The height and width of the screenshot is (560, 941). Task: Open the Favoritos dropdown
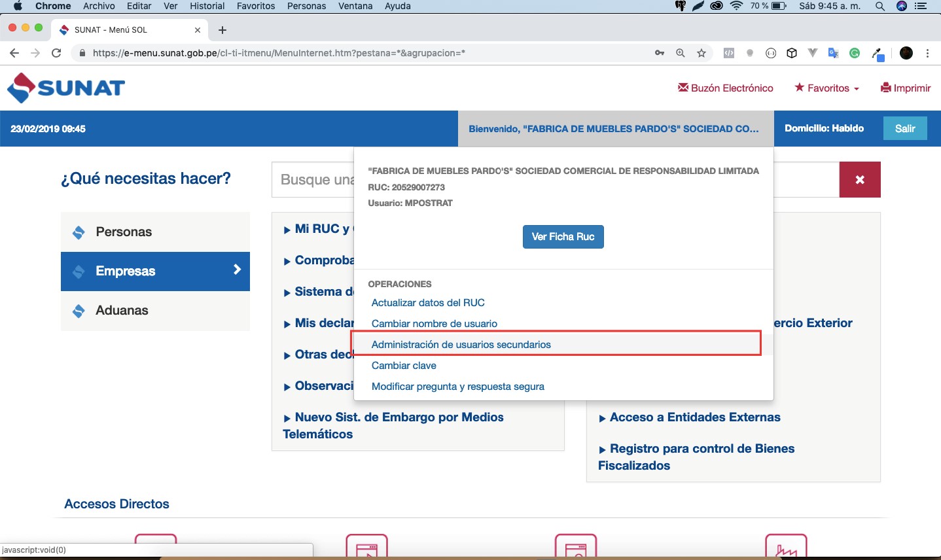tap(827, 88)
